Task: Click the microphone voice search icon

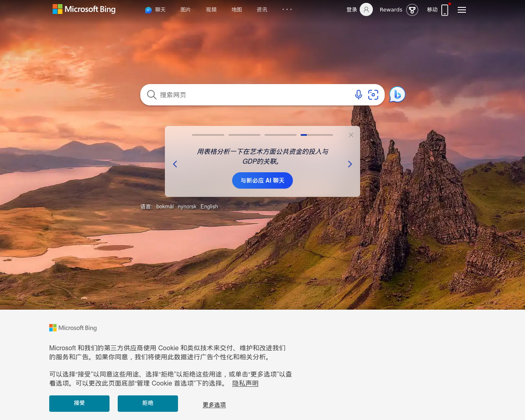Action: (358, 95)
